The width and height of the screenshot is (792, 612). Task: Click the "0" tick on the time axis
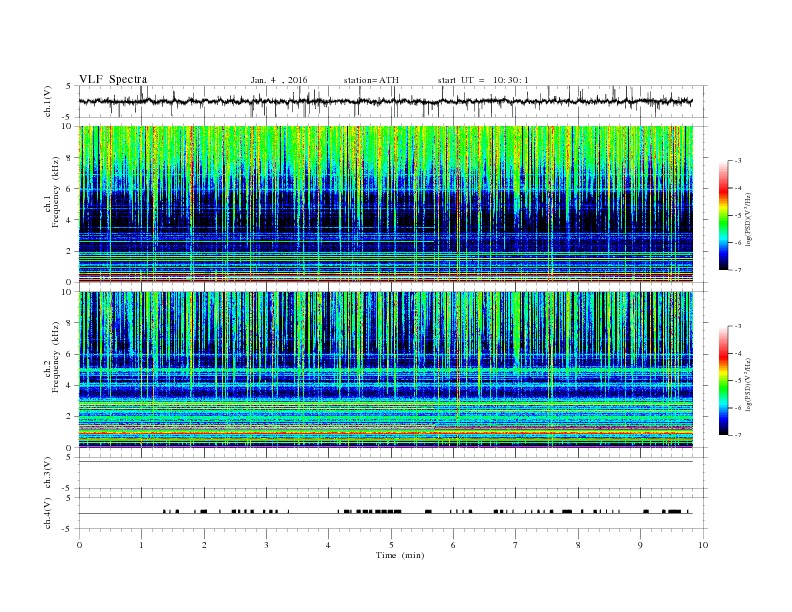(79, 545)
